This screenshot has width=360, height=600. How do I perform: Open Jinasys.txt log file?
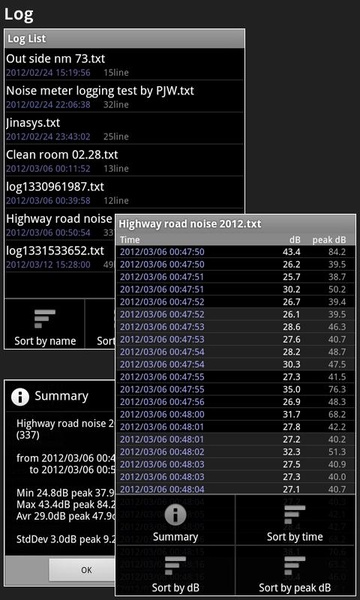click(x=124, y=129)
